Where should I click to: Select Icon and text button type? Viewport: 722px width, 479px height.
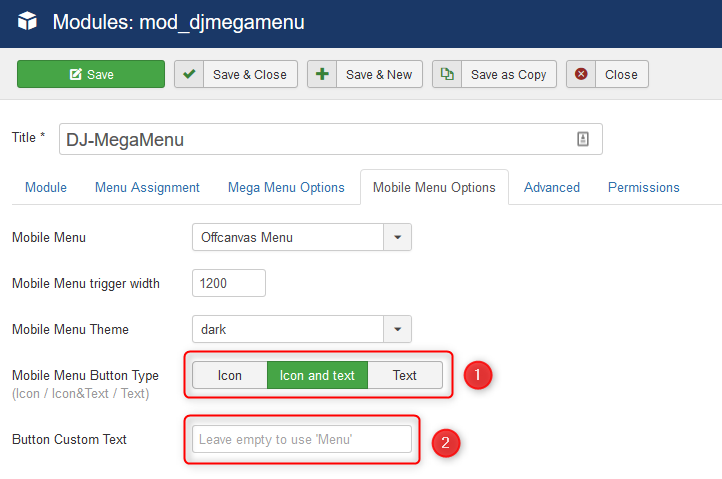(317, 375)
